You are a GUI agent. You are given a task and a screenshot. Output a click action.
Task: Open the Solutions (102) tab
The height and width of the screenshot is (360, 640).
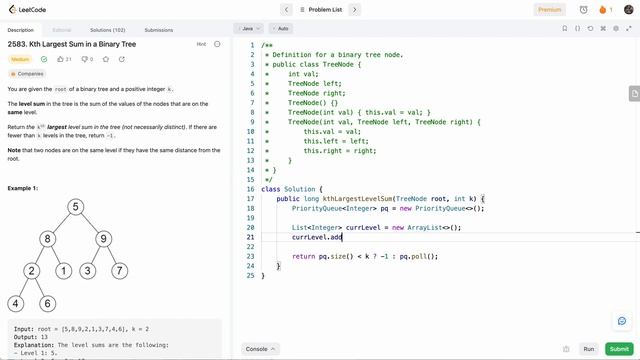(108, 30)
